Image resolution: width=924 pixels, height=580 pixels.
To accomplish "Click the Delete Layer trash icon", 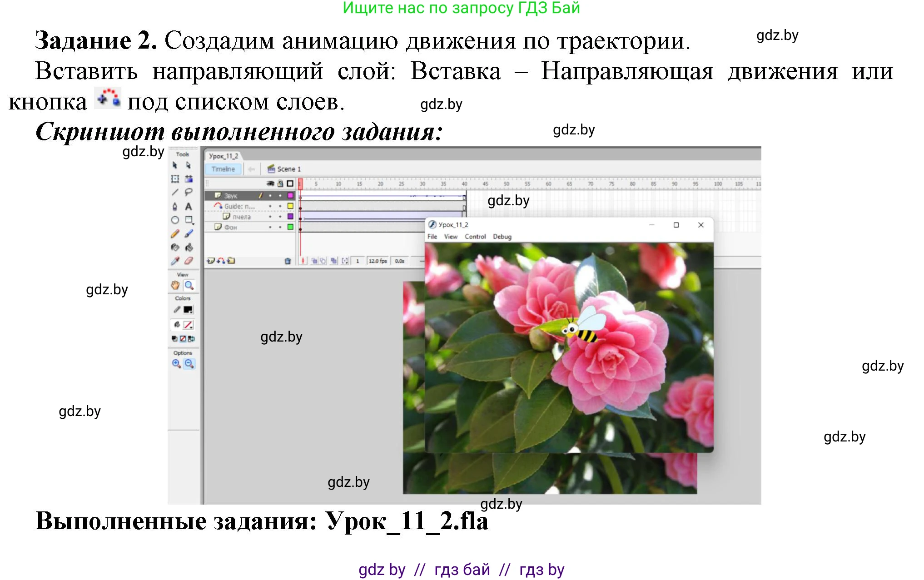I will pos(288,261).
